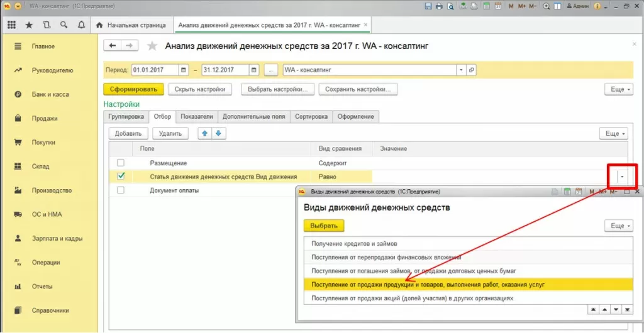644x333 pixels.
Task: Click the M+ button in main title bar
Action: 521,6
